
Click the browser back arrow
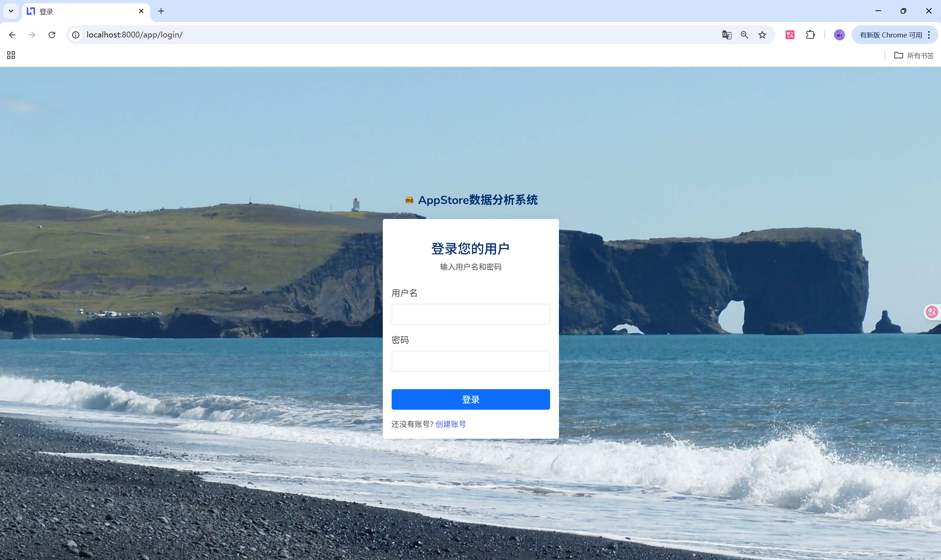12,35
